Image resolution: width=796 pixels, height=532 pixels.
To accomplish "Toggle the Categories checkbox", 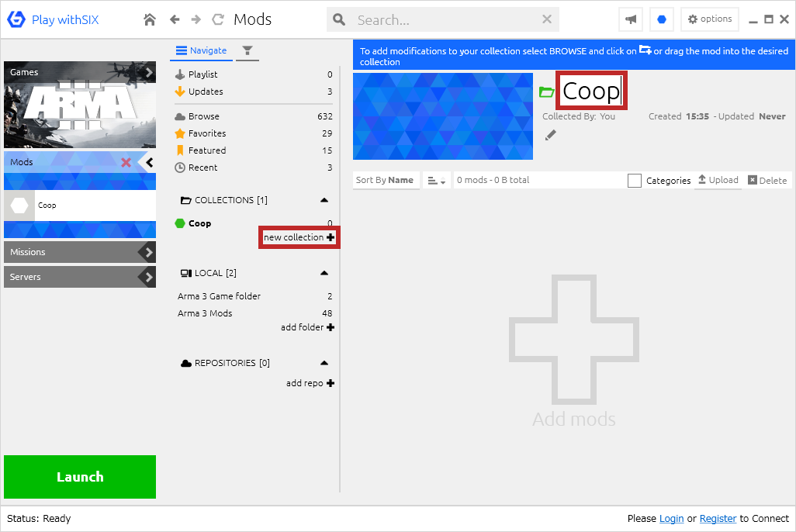I will click(x=634, y=181).
